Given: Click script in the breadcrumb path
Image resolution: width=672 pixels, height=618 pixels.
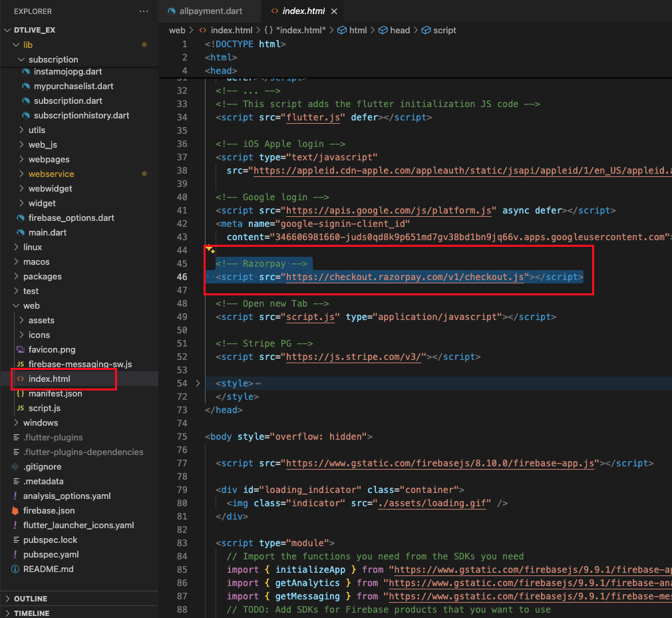Looking at the screenshot, I should click(444, 30).
